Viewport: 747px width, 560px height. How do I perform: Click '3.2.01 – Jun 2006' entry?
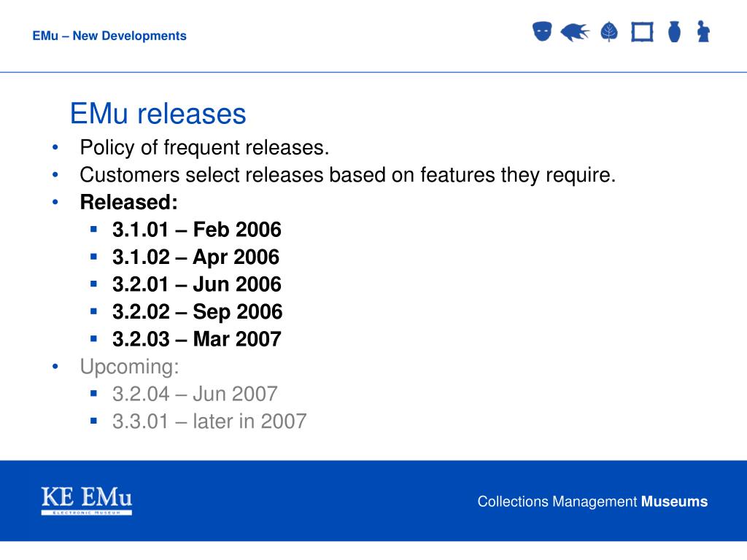coord(197,284)
